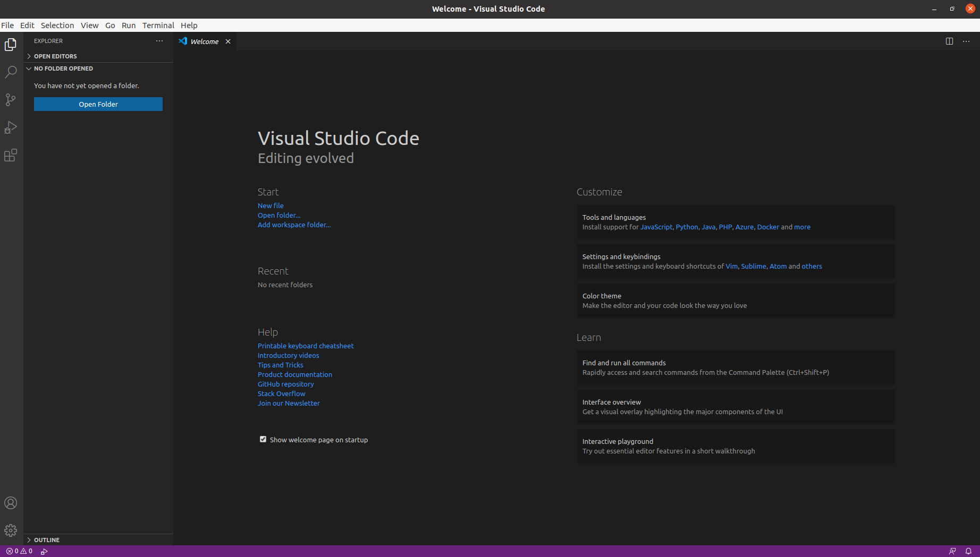Open the Help menu
Screen dimensions: 980x557
pos(189,25)
